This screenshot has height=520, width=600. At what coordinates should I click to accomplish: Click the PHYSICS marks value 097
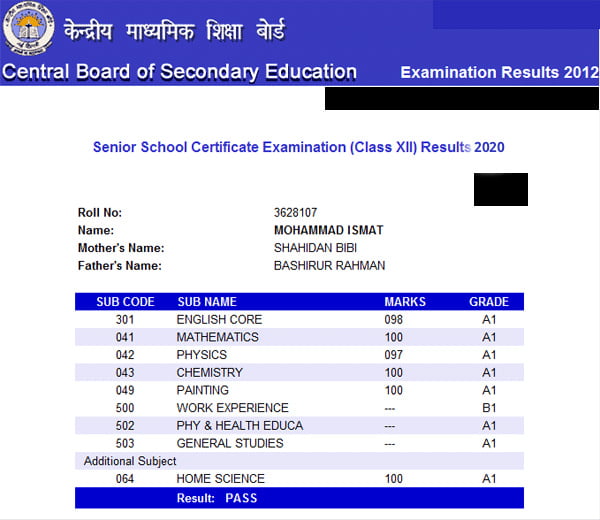point(393,355)
